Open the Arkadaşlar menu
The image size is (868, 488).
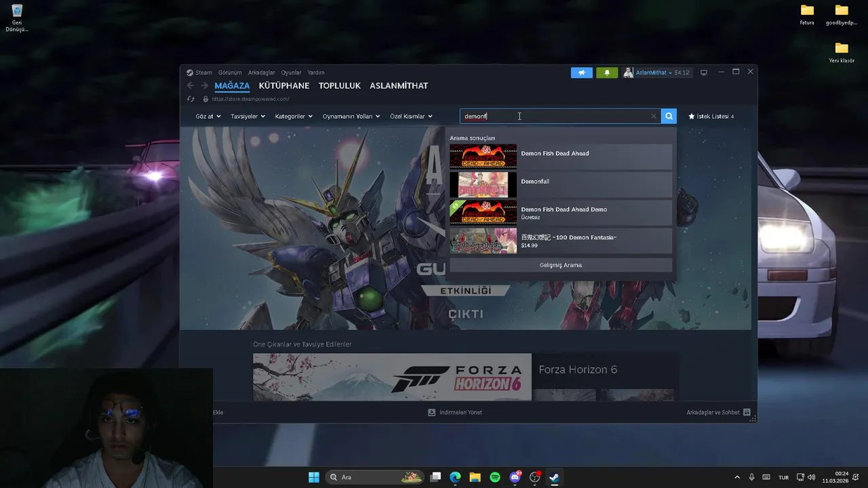[x=261, y=73]
